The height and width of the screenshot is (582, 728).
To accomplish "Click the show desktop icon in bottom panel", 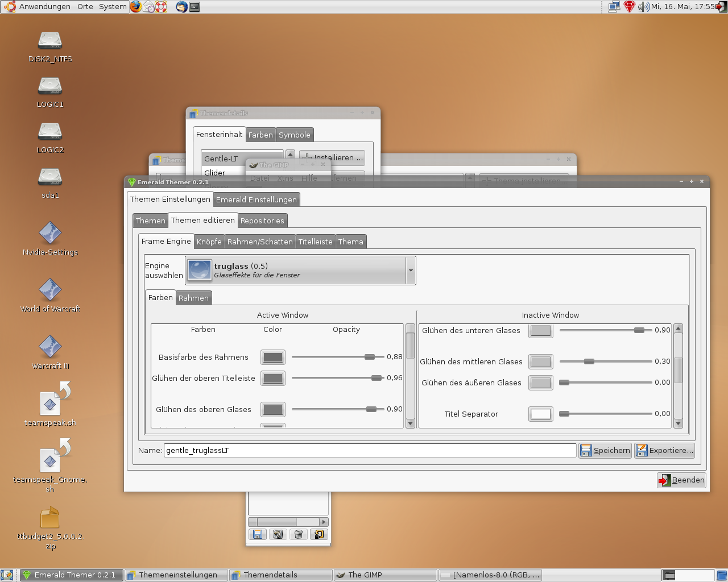I will click(7, 575).
